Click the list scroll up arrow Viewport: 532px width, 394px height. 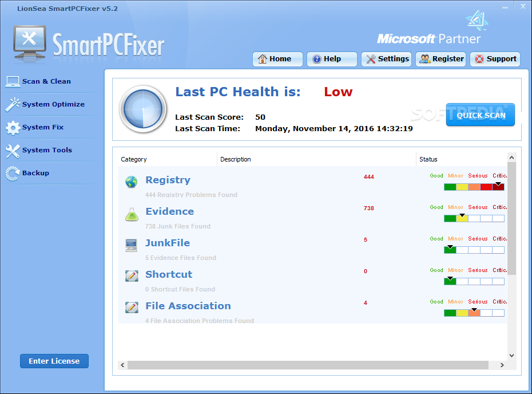511,157
